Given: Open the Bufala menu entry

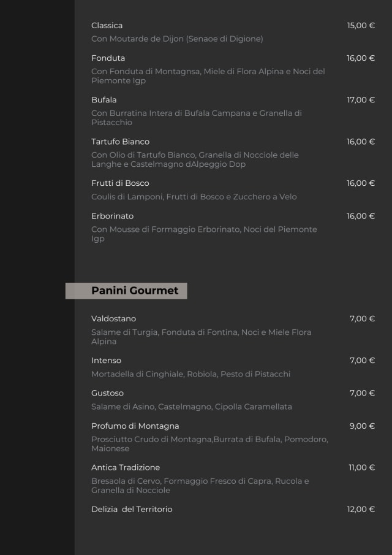Looking at the screenshot, I should [x=104, y=100].
